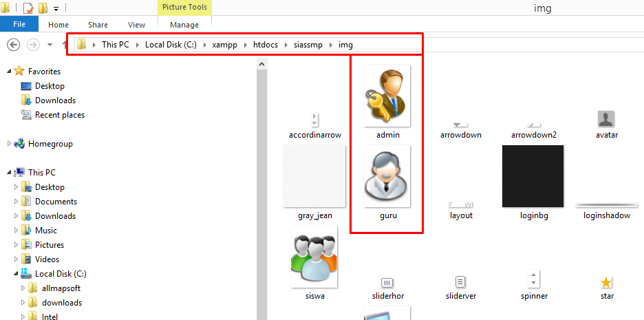Select the arrowdown2 image file
This screenshot has width=644, height=320.
[x=533, y=131]
